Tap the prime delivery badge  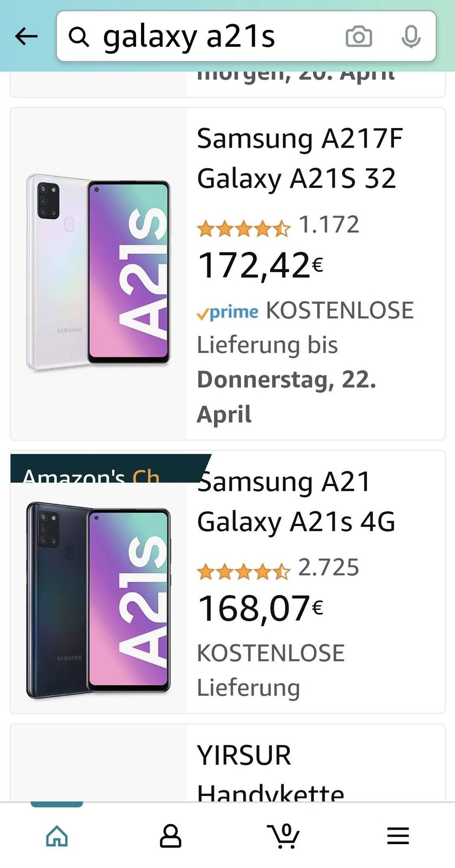pos(227,312)
